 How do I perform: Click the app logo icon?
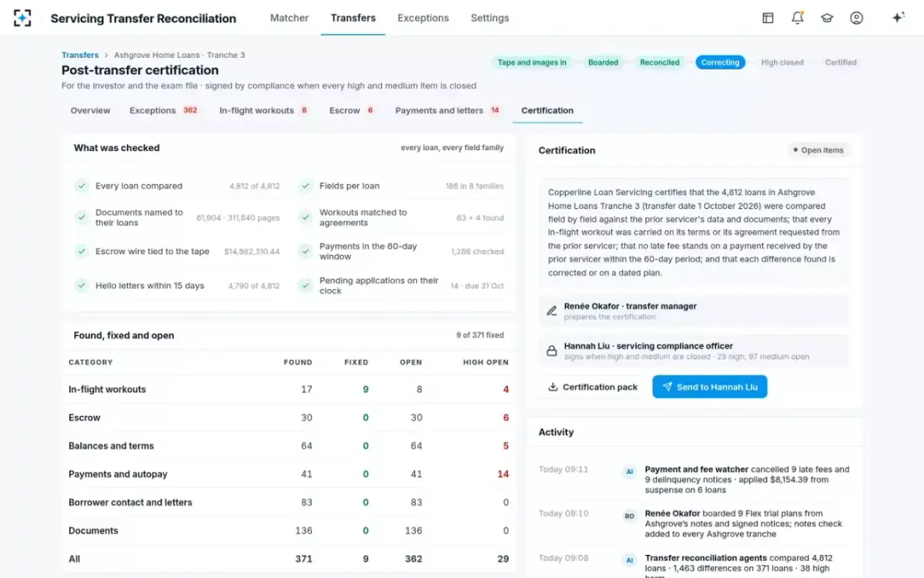22,18
